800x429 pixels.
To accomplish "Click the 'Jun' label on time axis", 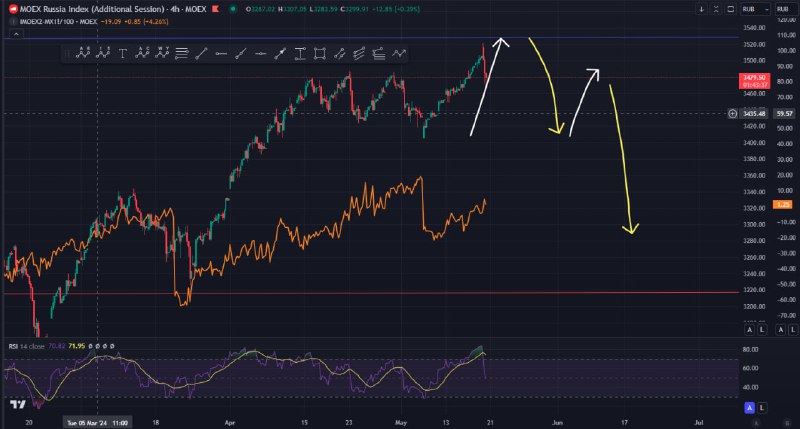I will pyautogui.click(x=557, y=422).
